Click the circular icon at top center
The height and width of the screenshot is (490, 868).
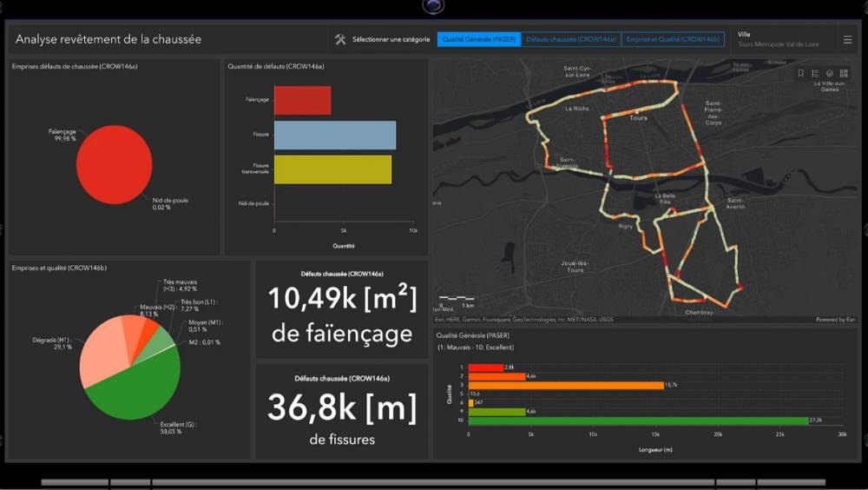point(433,6)
